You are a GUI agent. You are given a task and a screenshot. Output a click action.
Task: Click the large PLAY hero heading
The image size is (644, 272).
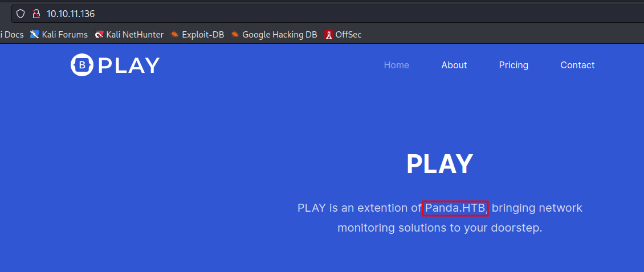[x=439, y=164]
